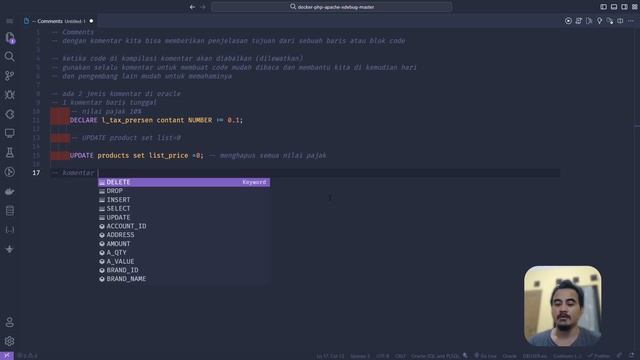Run the file with the play circle icon
Viewport: 640px width, 360px height.
coord(568,21)
